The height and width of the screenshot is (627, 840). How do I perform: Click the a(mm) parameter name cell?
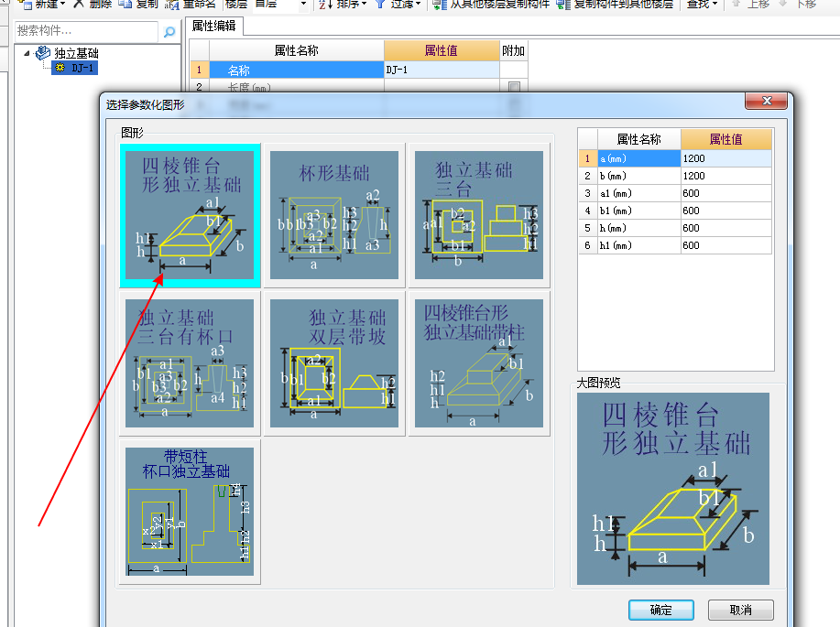(x=639, y=158)
